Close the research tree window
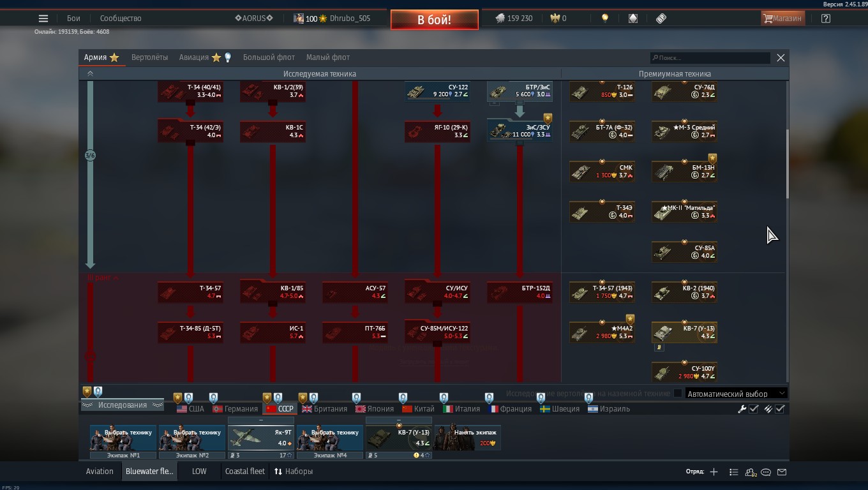 pos(781,57)
